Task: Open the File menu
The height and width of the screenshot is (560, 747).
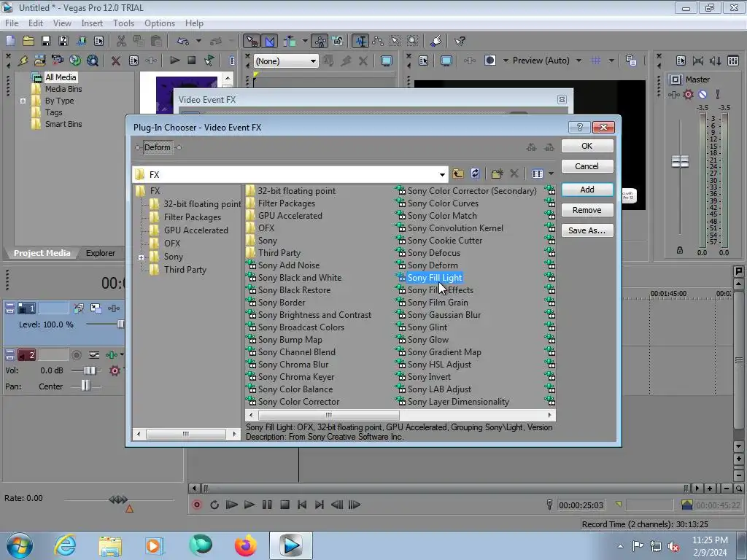Action: point(12,23)
